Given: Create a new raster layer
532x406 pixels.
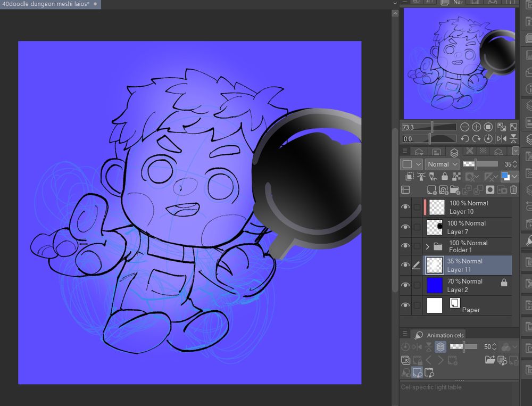Looking at the screenshot, I should coord(431,190).
